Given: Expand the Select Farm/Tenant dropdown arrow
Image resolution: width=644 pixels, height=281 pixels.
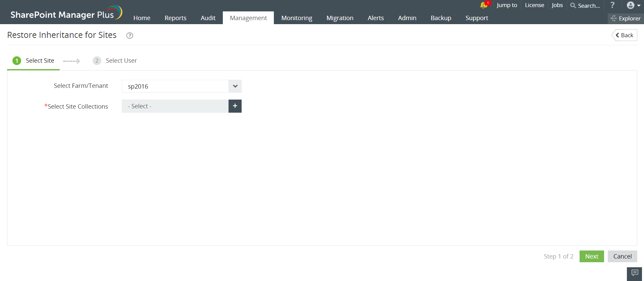Looking at the screenshot, I should point(235,86).
